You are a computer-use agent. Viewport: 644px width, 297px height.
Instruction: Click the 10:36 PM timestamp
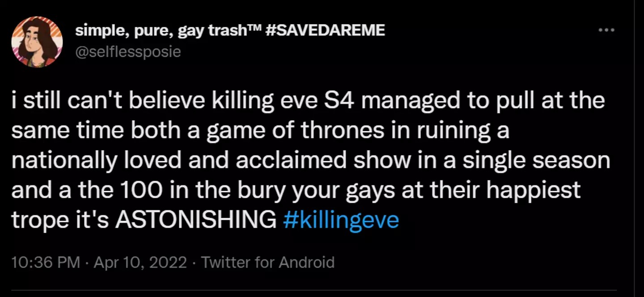click(45, 262)
